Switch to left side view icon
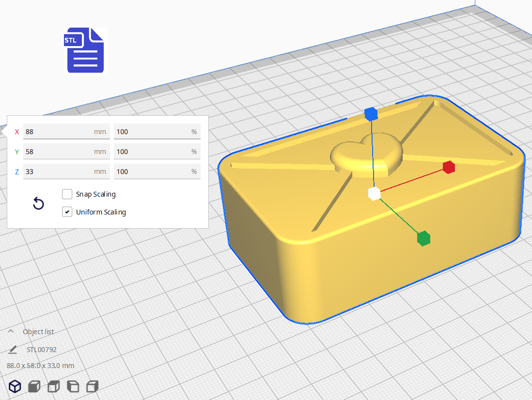 coord(73,386)
